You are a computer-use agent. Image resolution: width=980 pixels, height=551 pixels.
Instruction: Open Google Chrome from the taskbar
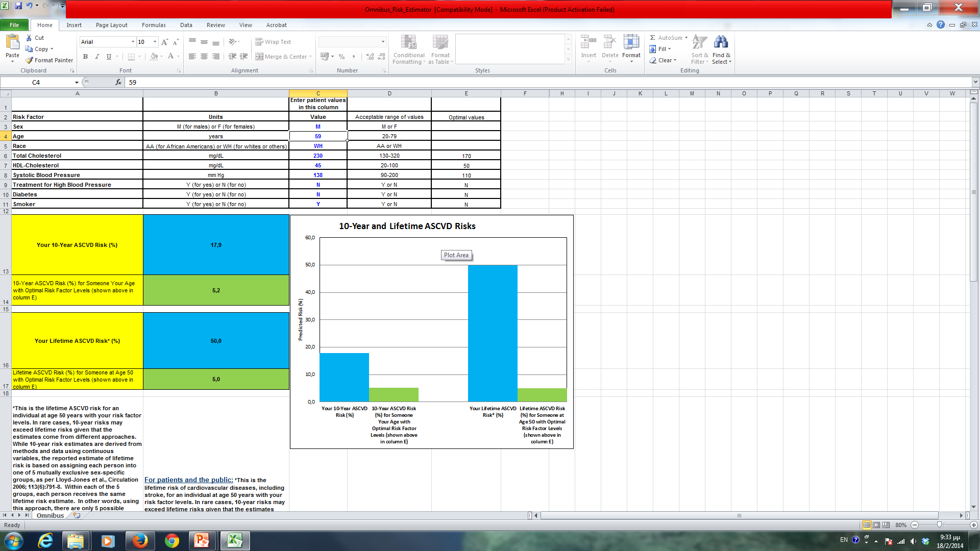pos(172,541)
